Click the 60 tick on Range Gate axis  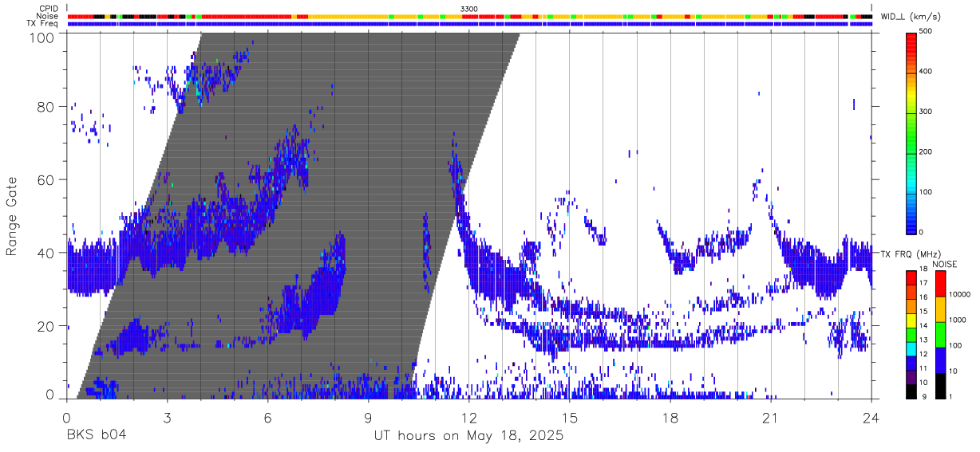coord(45,179)
